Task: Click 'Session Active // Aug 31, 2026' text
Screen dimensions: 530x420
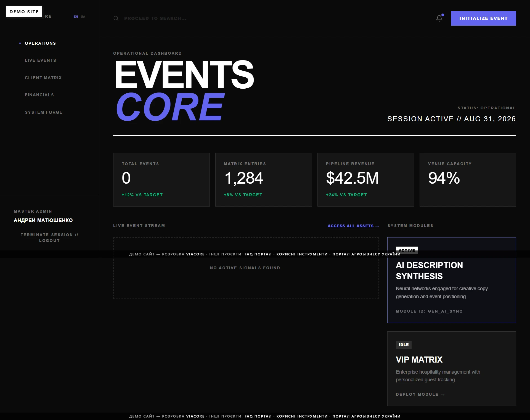Action: [x=452, y=119]
